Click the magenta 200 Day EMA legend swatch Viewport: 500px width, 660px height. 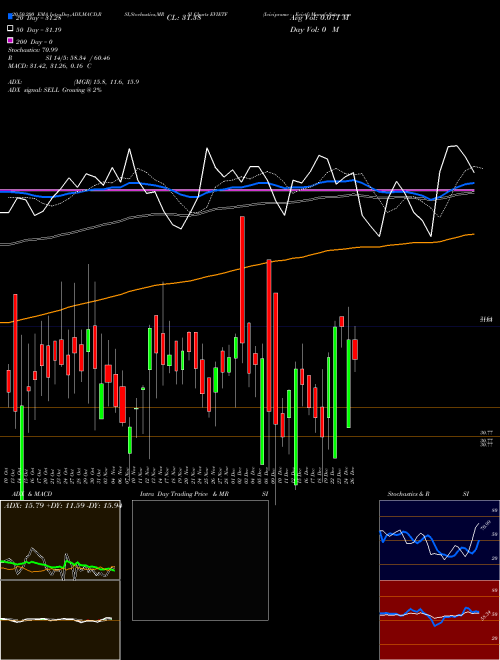tap(10, 40)
